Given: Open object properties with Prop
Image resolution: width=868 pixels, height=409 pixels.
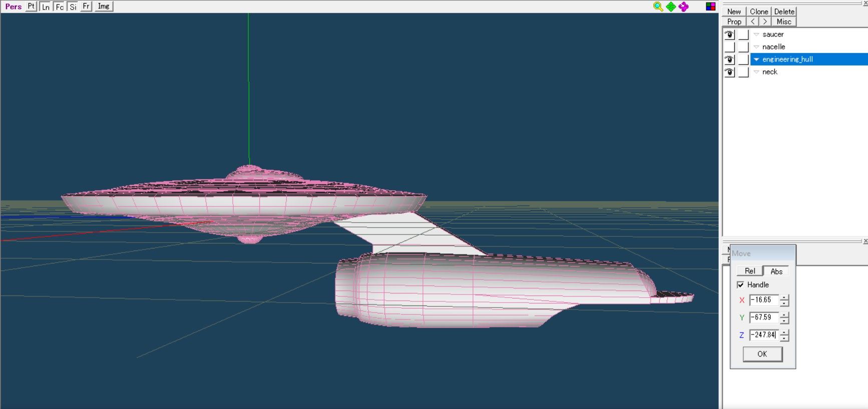Looking at the screenshot, I should pyautogui.click(x=734, y=21).
